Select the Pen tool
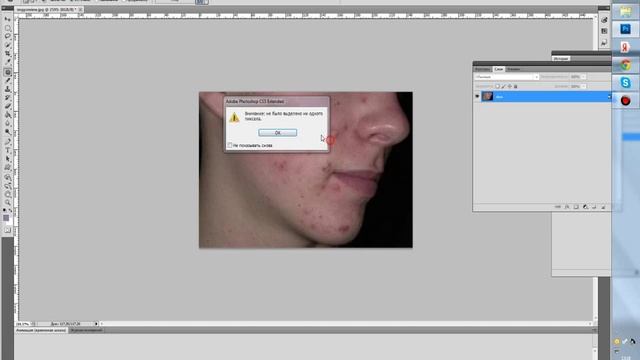640x360 pixels. pos(8,141)
